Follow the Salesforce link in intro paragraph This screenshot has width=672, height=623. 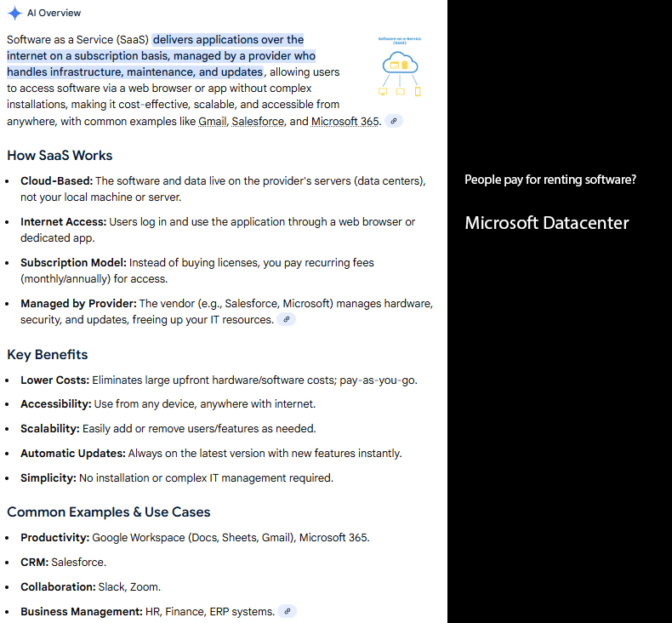[x=259, y=121]
